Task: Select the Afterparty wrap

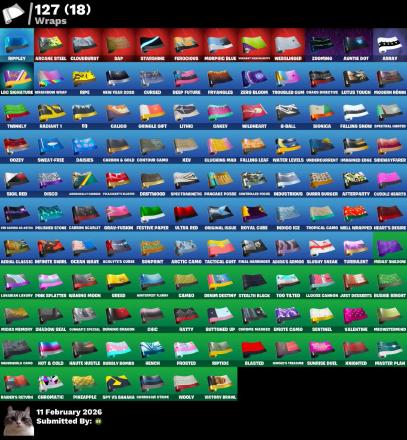Action: [356, 181]
